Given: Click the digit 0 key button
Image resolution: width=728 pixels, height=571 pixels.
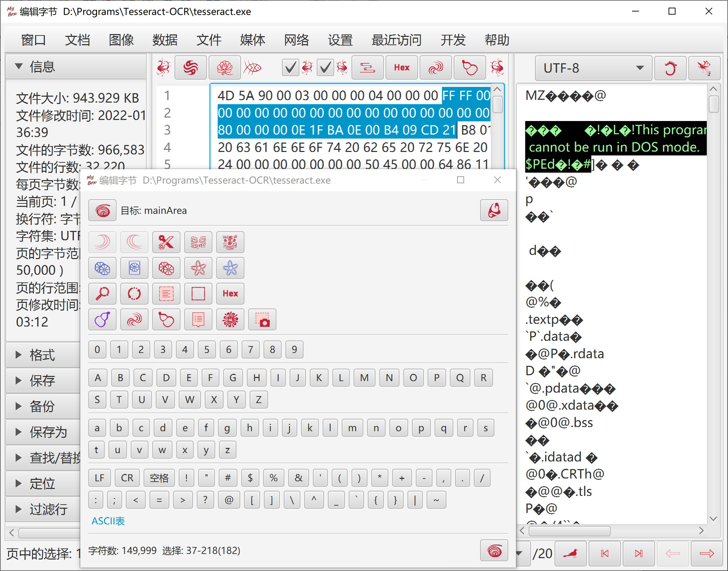Looking at the screenshot, I should point(97,349).
